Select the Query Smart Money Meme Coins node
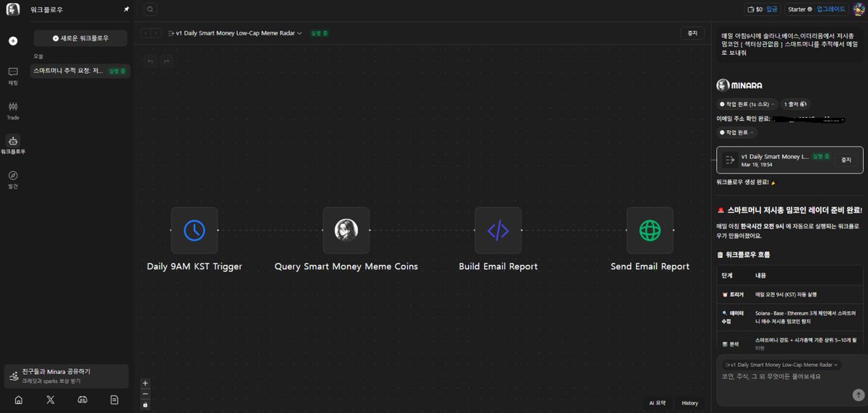This screenshot has height=413, width=868. point(346,230)
